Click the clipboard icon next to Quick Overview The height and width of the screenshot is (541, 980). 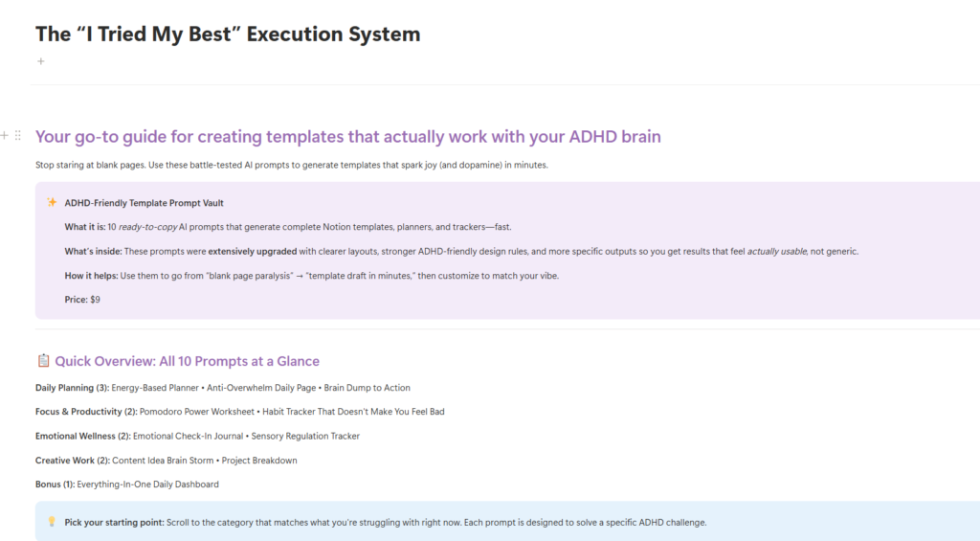tap(43, 360)
